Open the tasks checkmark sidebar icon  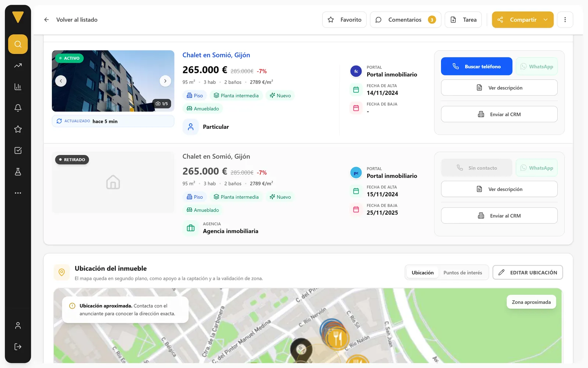(18, 151)
